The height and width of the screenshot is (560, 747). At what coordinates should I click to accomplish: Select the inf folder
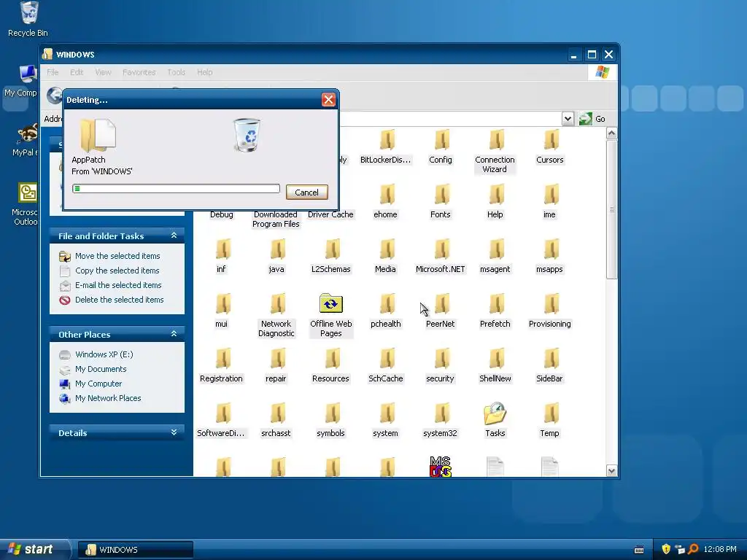(x=222, y=256)
